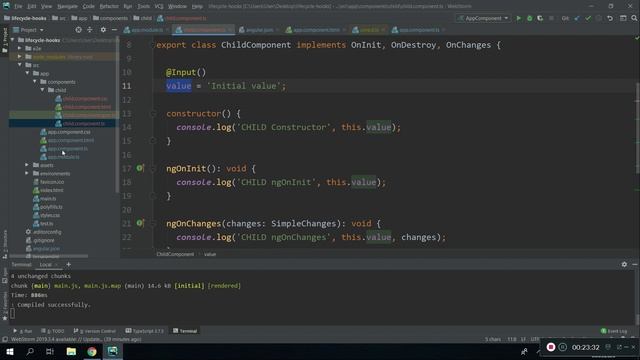
Task: Run the AppComponent configuration with the green play icon
Action: (x=518, y=18)
